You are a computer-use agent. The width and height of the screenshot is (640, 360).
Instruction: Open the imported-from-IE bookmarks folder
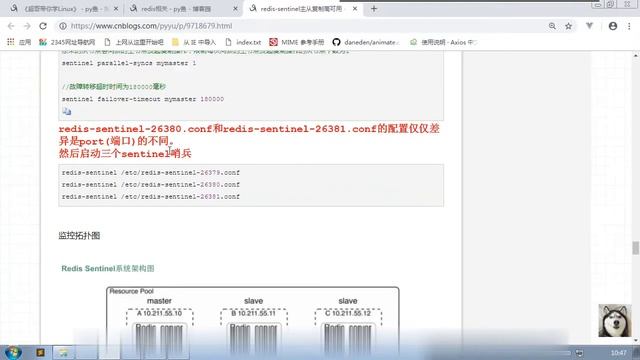(x=194, y=42)
